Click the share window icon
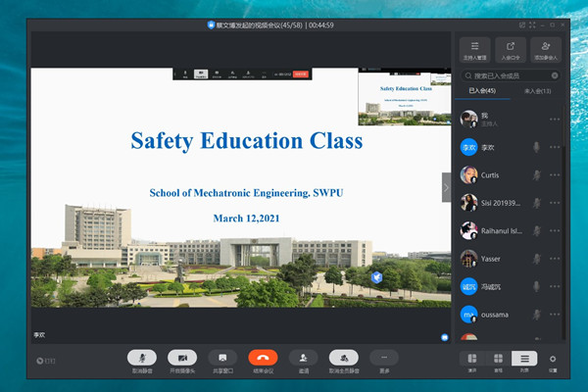 [x=223, y=358]
